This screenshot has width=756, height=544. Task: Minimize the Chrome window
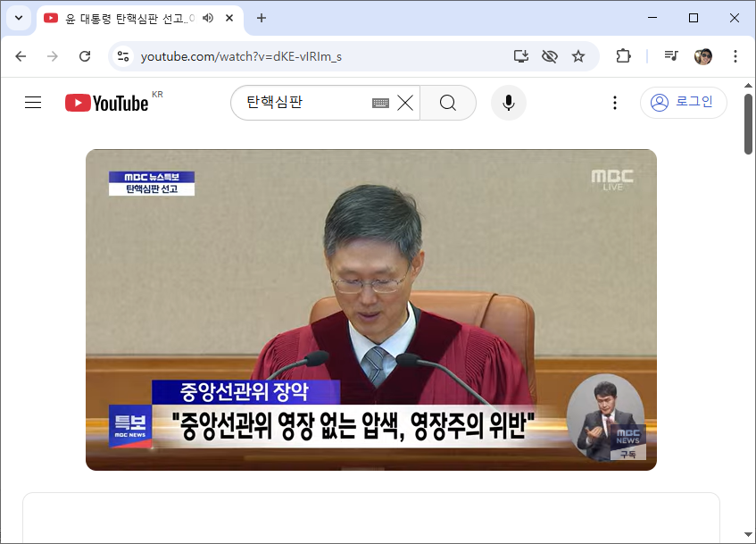[652, 18]
